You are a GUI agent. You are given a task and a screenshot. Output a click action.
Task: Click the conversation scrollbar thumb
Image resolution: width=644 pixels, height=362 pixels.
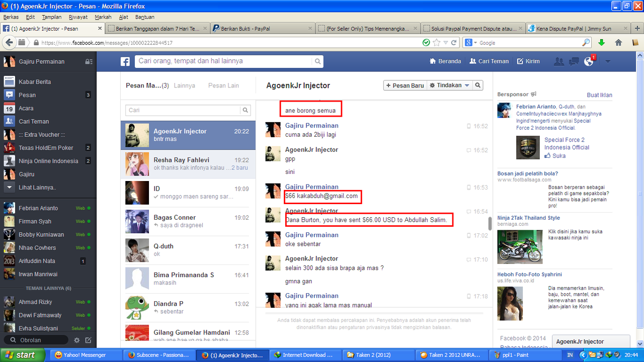click(x=490, y=224)
